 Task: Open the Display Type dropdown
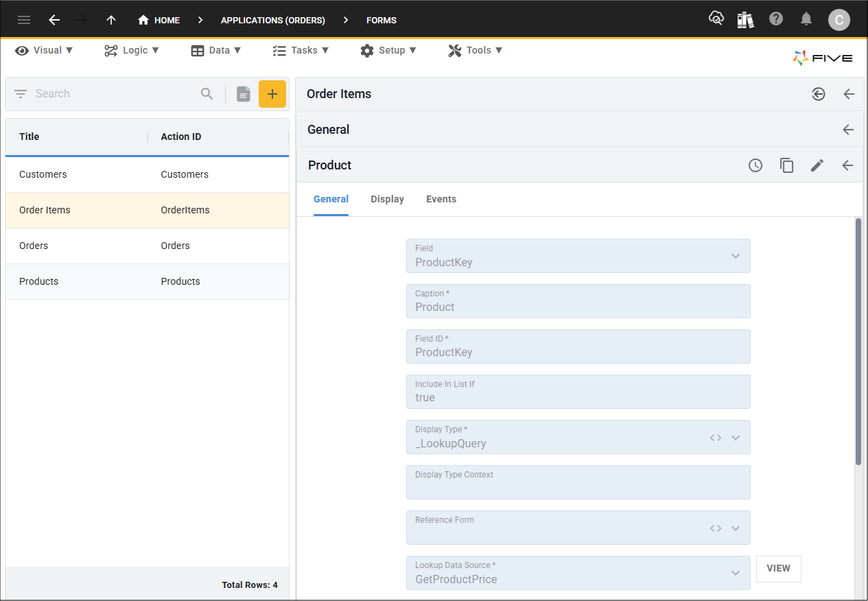pyautogui.click(x=735, y=437)
